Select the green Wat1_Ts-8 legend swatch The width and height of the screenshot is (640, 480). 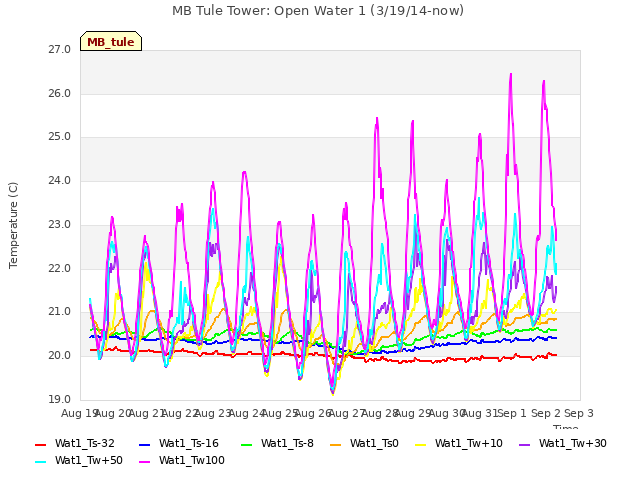point(247,444)
